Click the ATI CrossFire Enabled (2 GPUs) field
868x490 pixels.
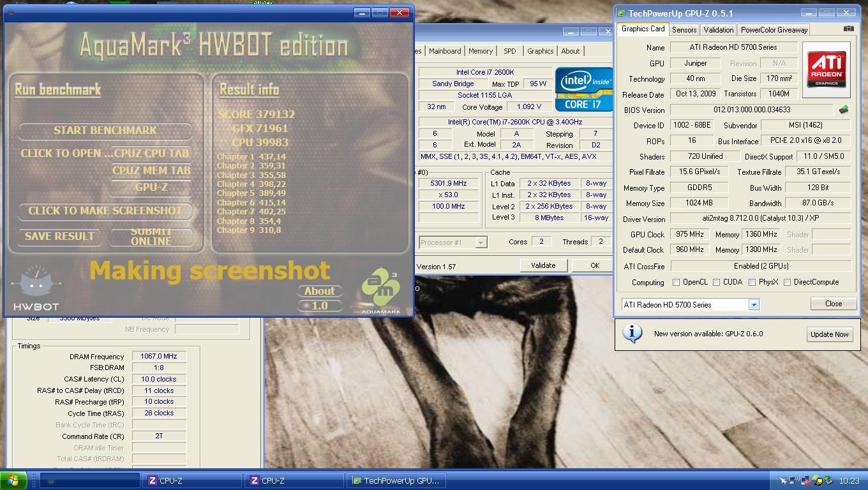click(x=761, y=265)
